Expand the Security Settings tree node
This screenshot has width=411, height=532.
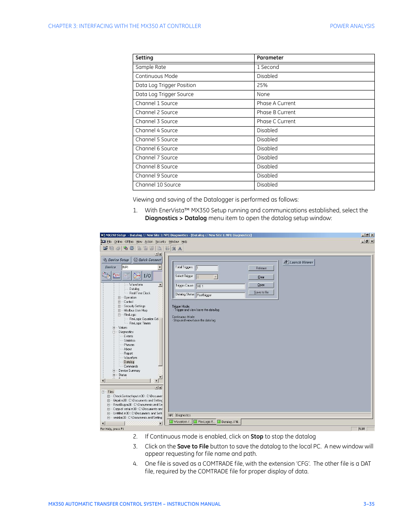119,306
